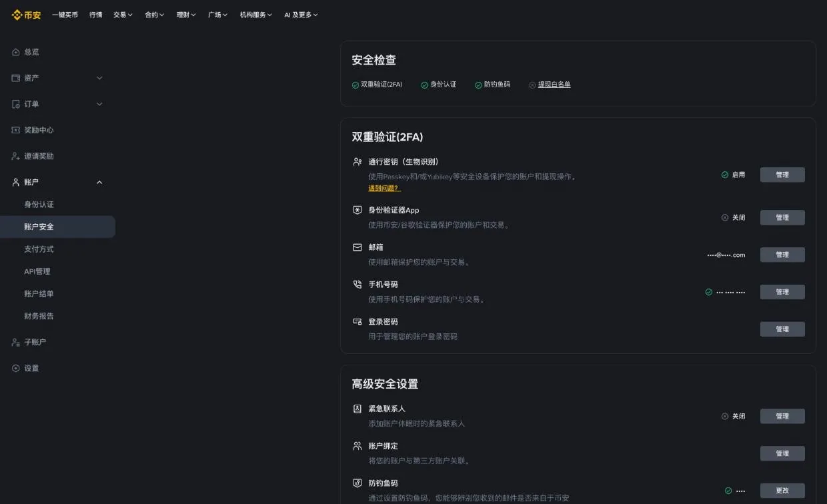Click 管理 button for 登录密码
Viewport: 827px width, 504px height.
(x=782, y=329)
